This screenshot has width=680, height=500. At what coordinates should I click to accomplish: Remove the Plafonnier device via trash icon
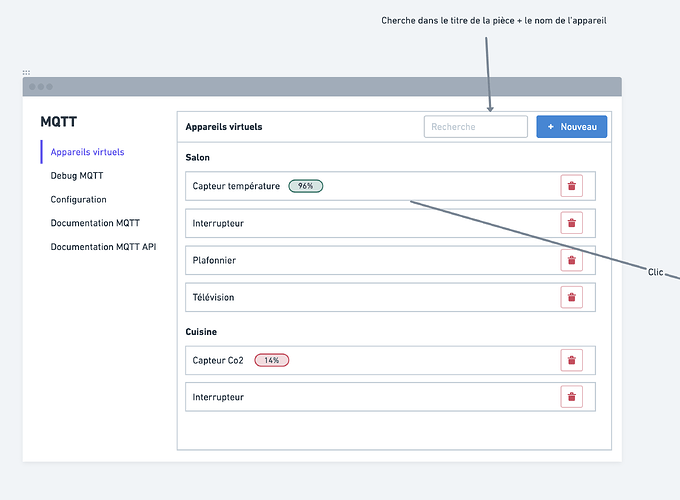(x=571, y=260)
